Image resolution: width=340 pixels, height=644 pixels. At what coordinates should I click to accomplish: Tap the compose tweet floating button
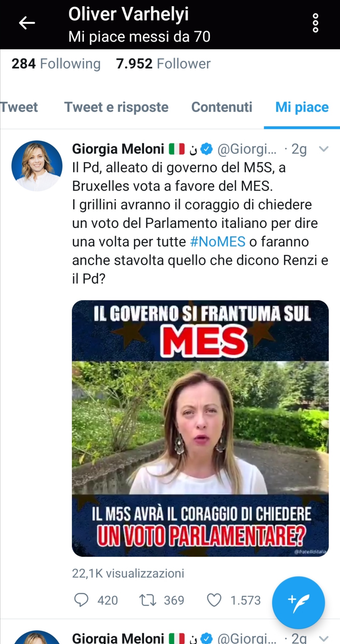click(x=298, y=602)
